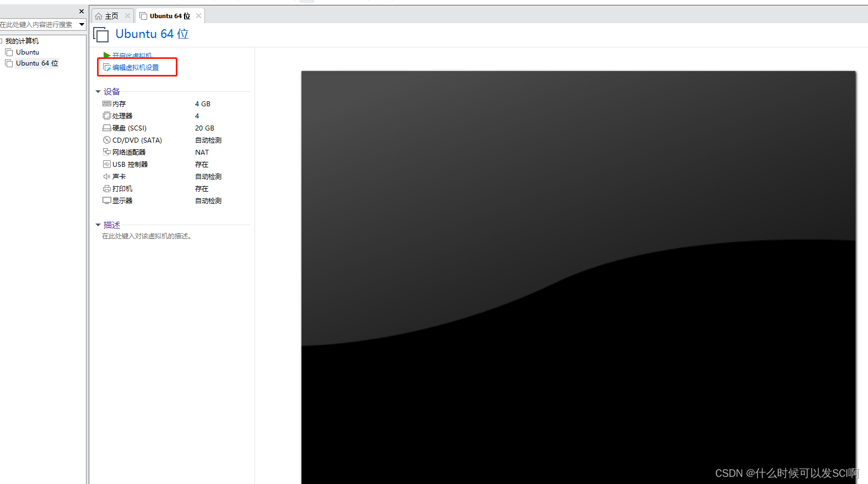
Task: Click the memory (内存) device icon
Action: click(107, 104)
